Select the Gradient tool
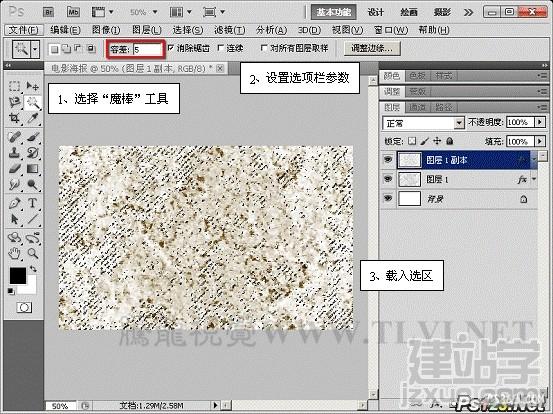Screen dimensions: 553x414 click(x=32, y=169)
